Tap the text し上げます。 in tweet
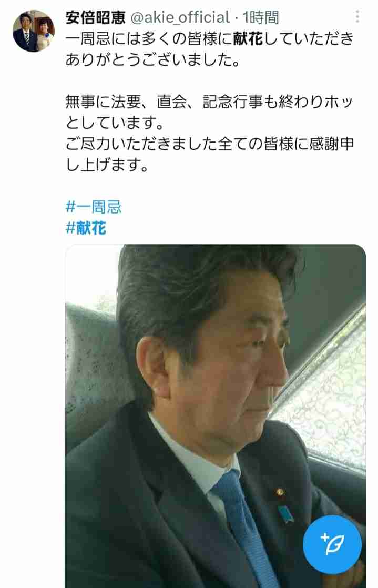Image resolution: width=378 pixels, height=588 pixels. pos(107,165)
